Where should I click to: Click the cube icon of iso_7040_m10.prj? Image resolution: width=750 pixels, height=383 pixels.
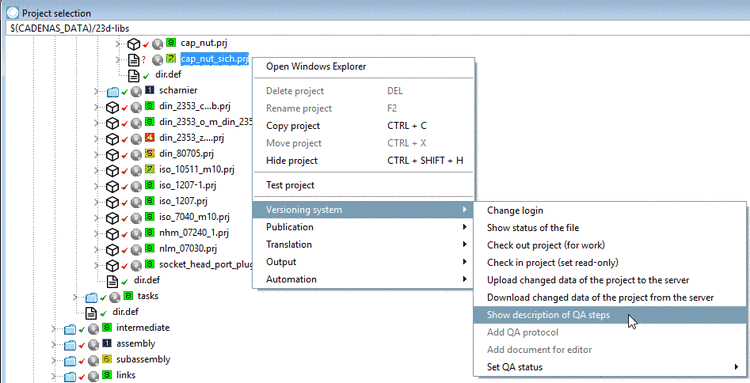pos(112,218)
